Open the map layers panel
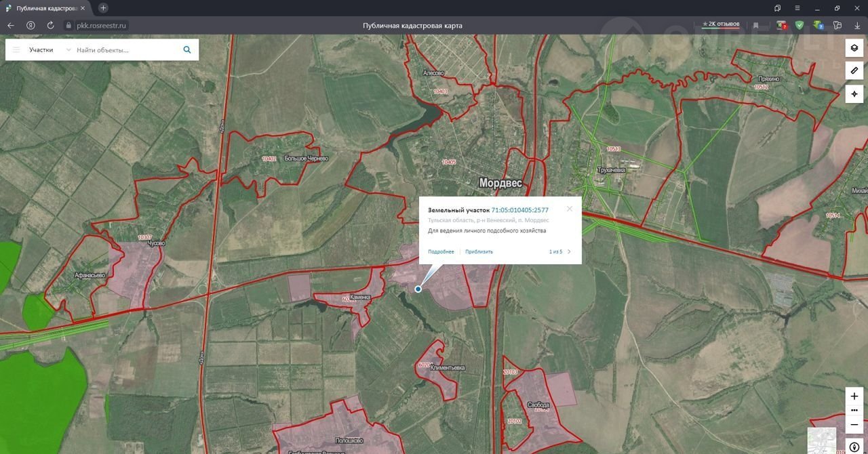This screenshot has height=454, width=868. [854, 48]
